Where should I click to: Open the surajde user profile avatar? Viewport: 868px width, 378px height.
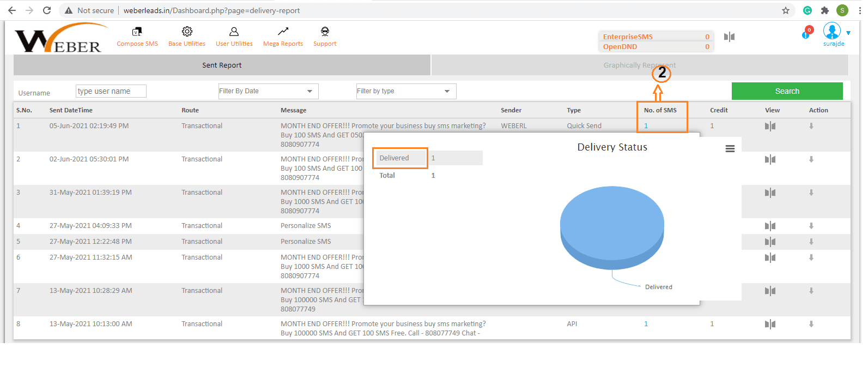coord(831,31)
